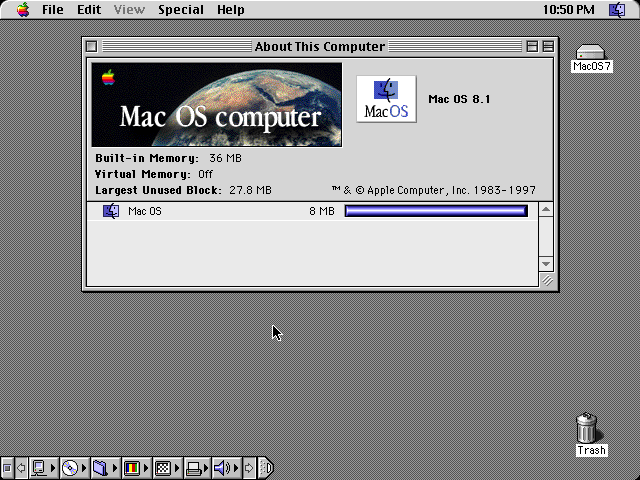Click the About This Computer title
This screenshot has width=640, height=480.
[x=320, y=47]
